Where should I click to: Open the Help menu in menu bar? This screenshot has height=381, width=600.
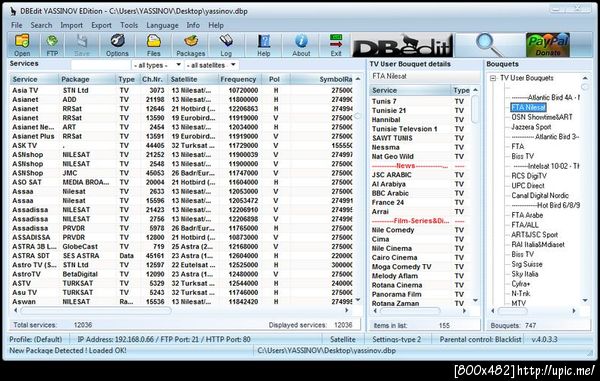216,25
